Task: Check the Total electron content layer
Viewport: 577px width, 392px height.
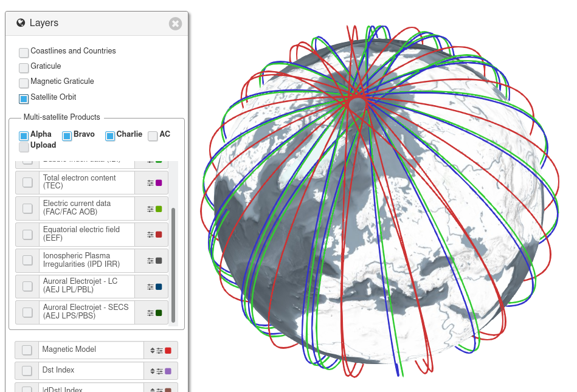Action: 27,182
